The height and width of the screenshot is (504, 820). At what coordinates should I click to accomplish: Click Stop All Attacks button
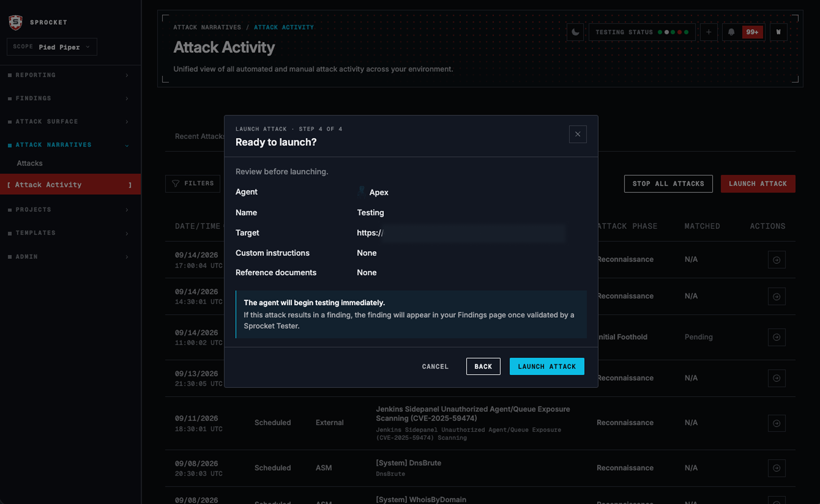coord(668,184)
